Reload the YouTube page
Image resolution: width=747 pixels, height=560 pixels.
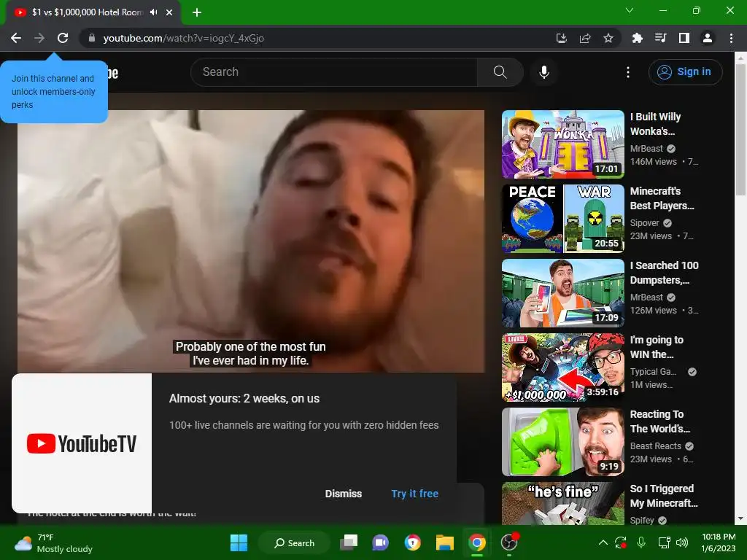click(x=63, y=38)
